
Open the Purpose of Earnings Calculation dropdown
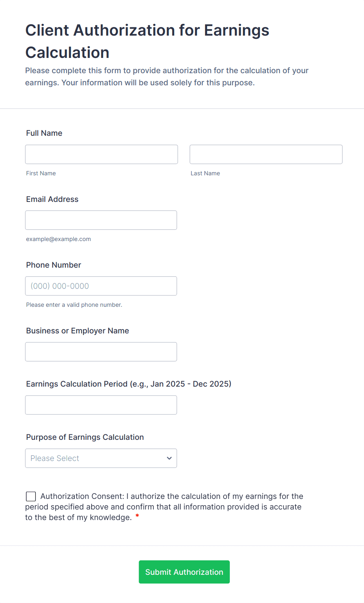[x=101, y=458]
